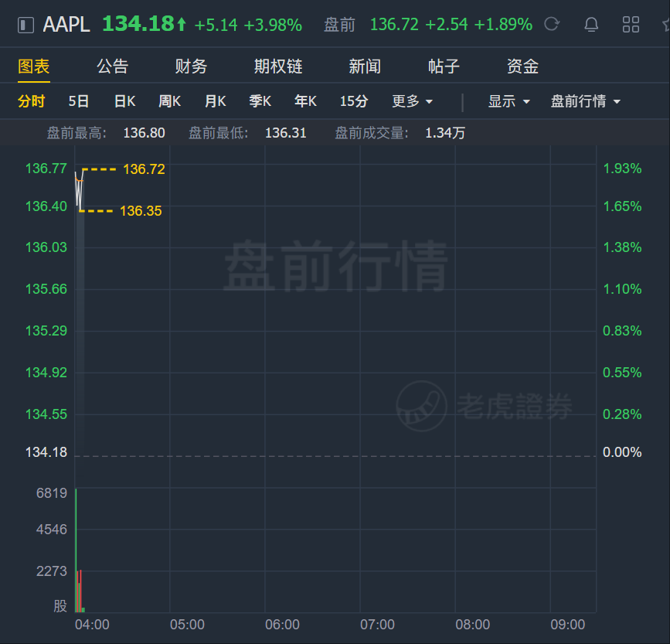Click the yellow 136.35 low price marker
This screenshot has height=644, width=670.
(x=141, y=211)
